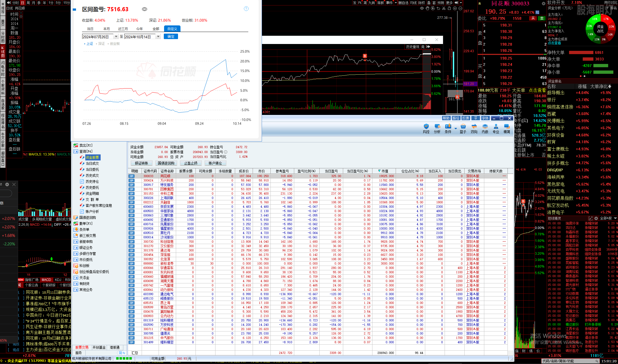Select the 周 weekly K-line period
The width and height of the screenshot is (618, 364).
coord(28,3)
